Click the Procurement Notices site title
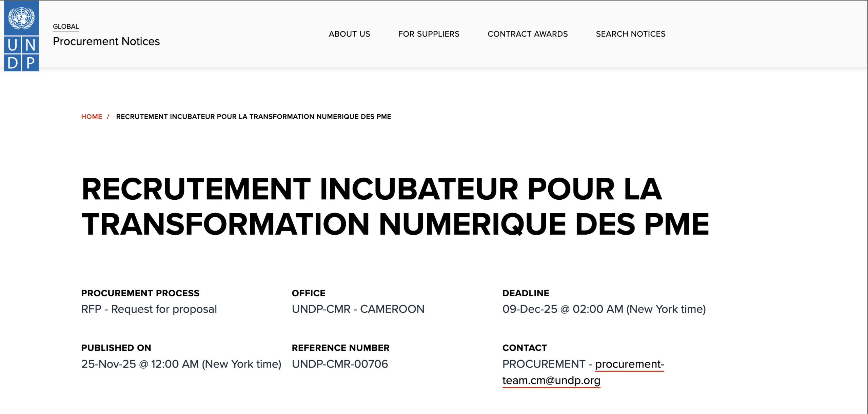The image size is (868, 414). click(106, 41)
